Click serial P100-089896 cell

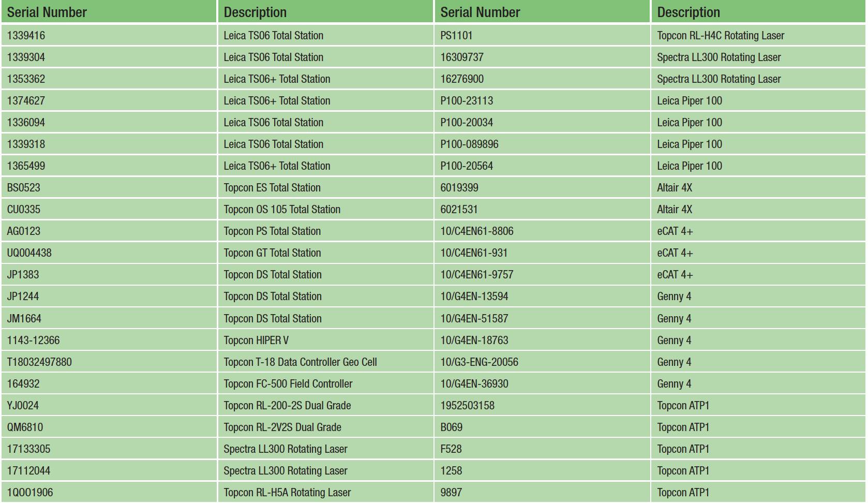point(469,144)
